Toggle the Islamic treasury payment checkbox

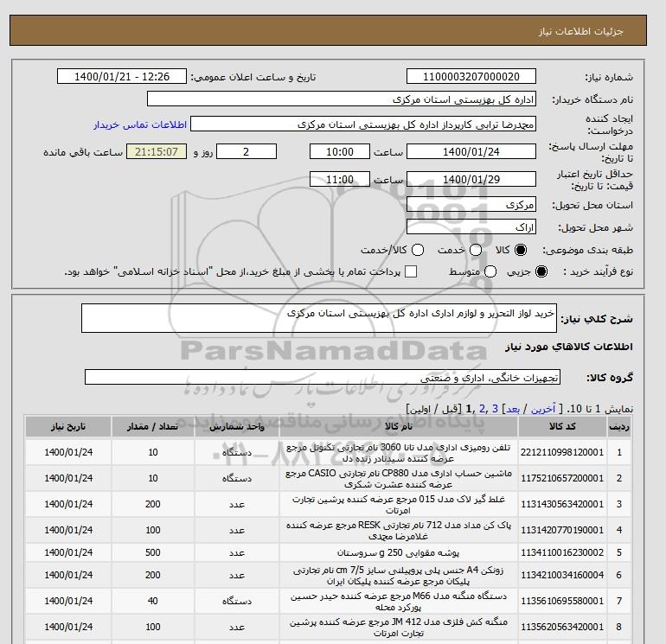pos(411,271)
